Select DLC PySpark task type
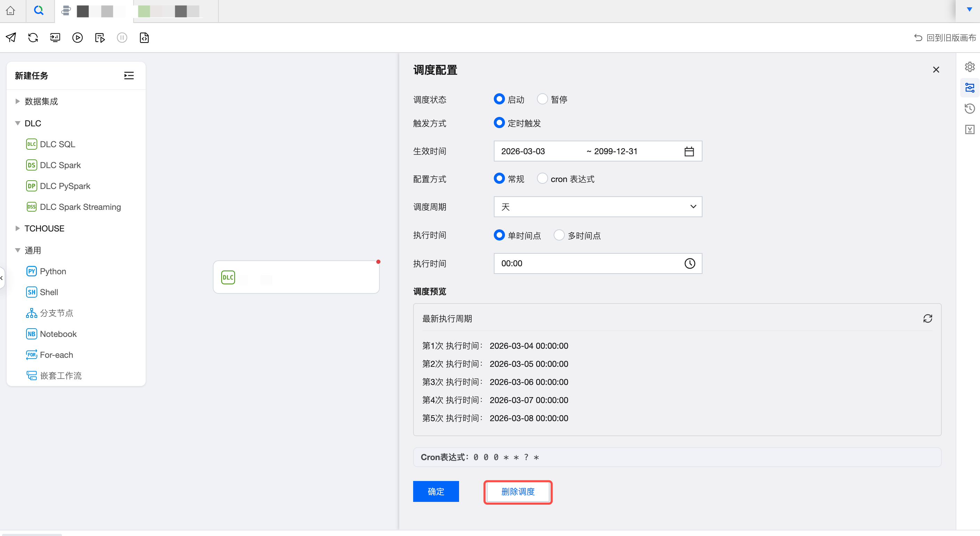This screenshot has width=980, height=536. coord(65,186)
